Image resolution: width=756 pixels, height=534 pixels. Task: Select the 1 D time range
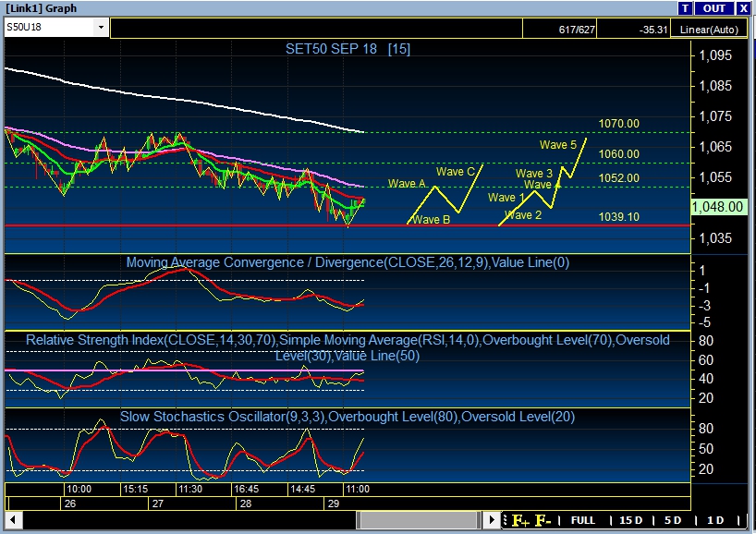(715, 520)
